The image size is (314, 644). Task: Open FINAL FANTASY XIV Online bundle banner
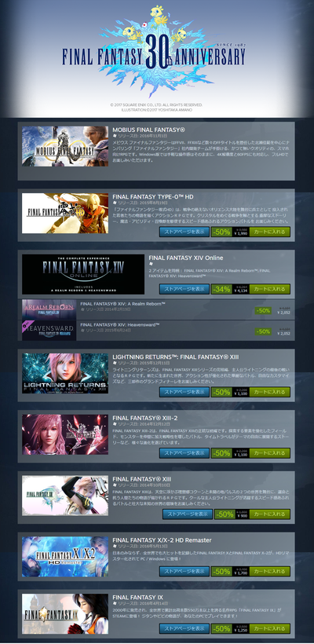[83, 274]
